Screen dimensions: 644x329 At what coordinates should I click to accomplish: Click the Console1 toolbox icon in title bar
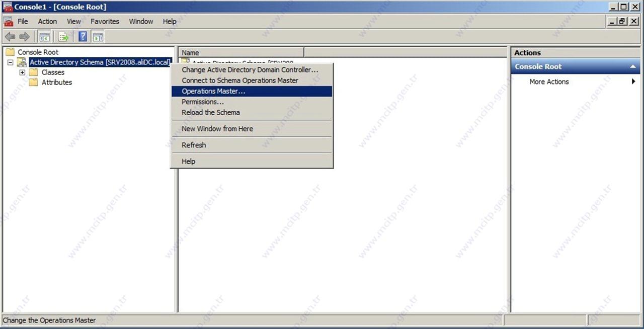8,7
